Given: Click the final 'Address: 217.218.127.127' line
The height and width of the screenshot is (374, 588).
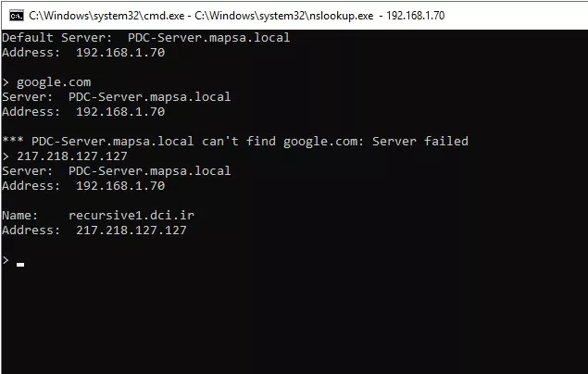Looking at the screenshot, I should coord(94,231).
